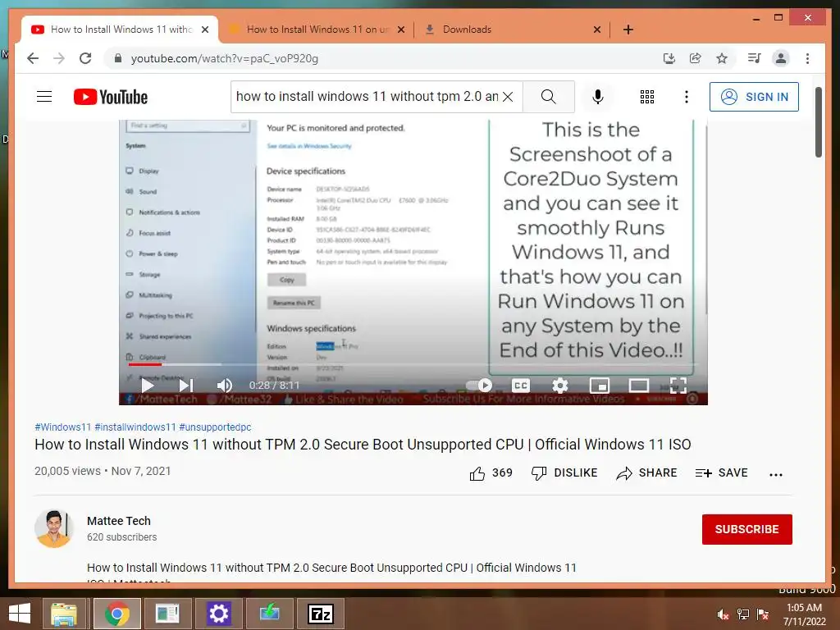Click the SHARE button
This screenshot has width=840, height=630.
click(x=646, y=473)
